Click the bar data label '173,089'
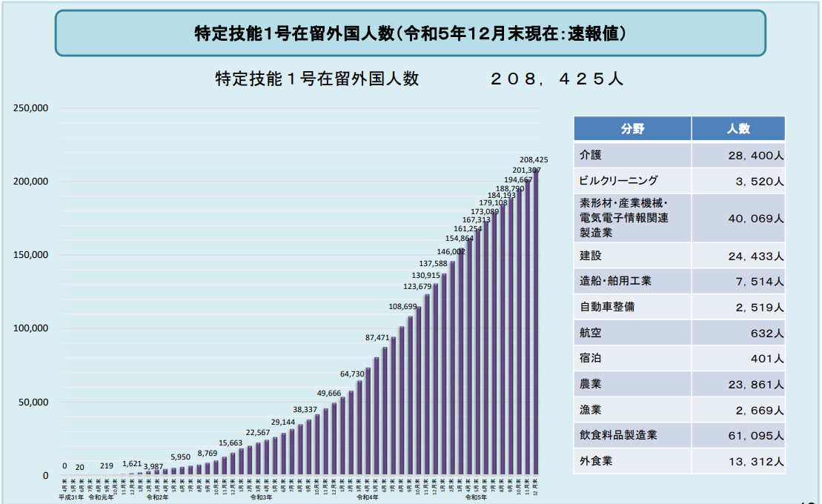Screen dimensions: 822x504 coord(485,212)
